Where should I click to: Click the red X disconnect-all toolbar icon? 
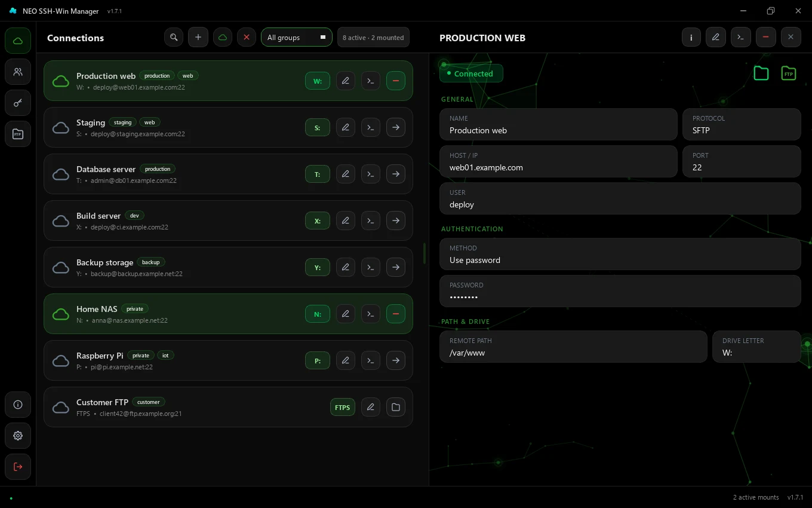[247, 37]
